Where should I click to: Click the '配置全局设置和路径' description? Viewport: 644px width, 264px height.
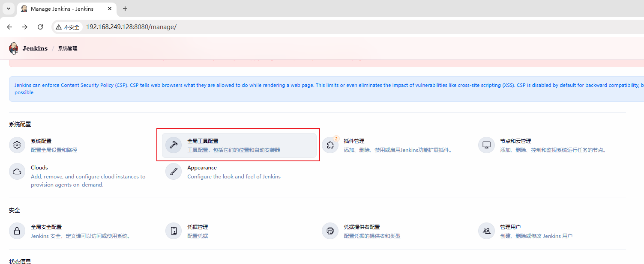[54, 150]
